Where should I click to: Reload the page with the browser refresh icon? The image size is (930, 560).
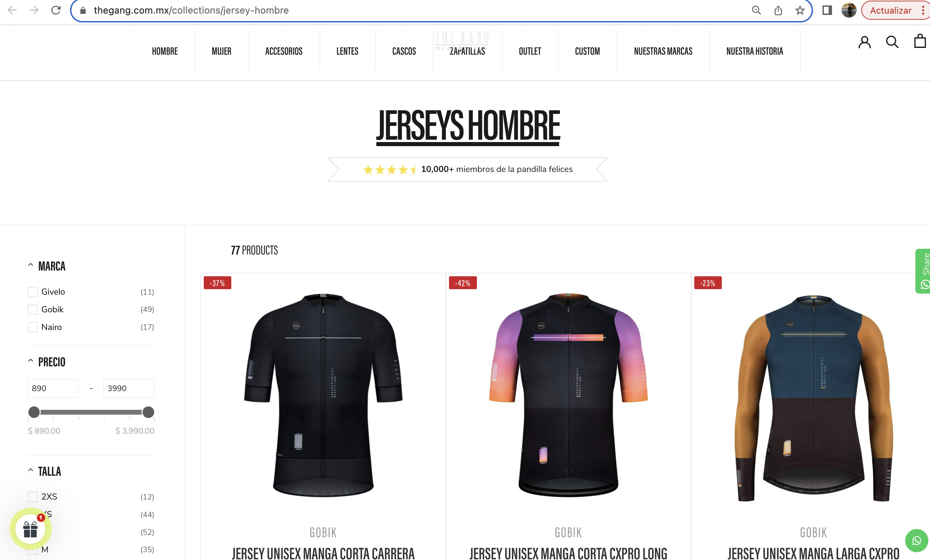pos(56,10)
